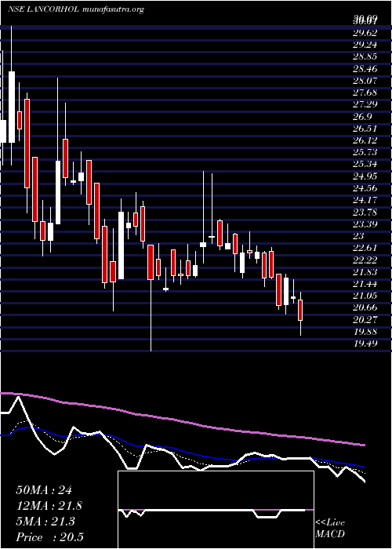The width and height of the screenshot is (392, 549).
Task: Click the 27.29 price axis label
Action: pos(365,104)
